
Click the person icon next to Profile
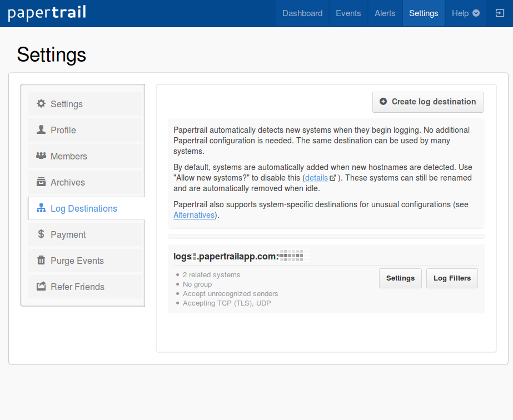click(x=41, y=130)
